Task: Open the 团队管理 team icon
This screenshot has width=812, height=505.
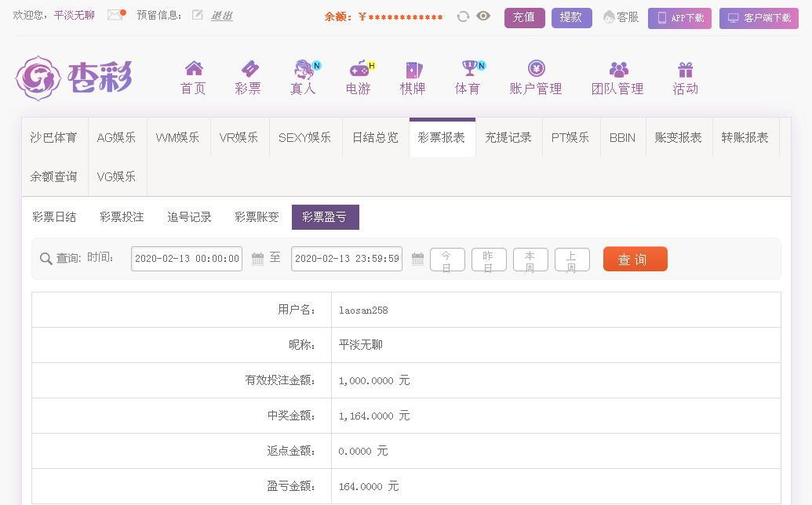Action: point(618,70)
